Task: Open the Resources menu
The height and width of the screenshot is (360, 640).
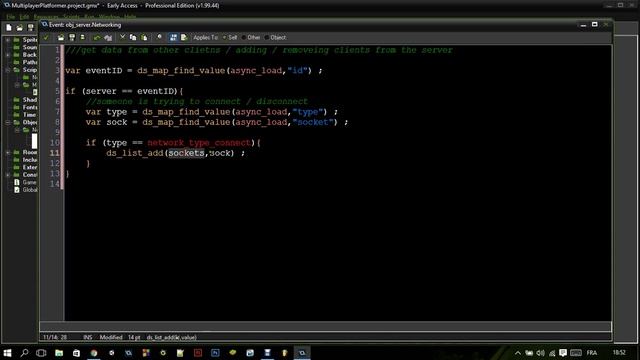Action: click(46, 17)
